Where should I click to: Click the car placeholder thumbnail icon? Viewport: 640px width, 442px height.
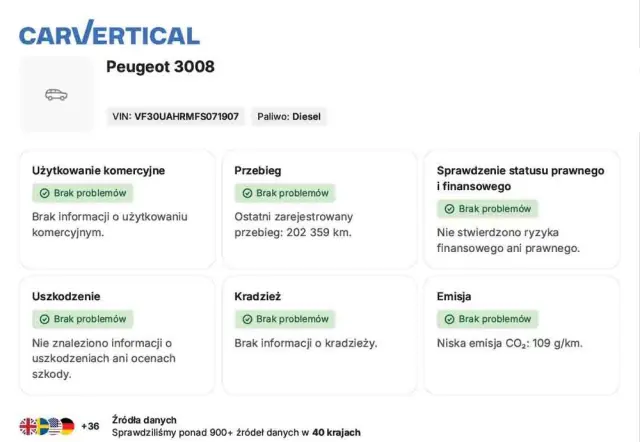[x=56, y=95]
